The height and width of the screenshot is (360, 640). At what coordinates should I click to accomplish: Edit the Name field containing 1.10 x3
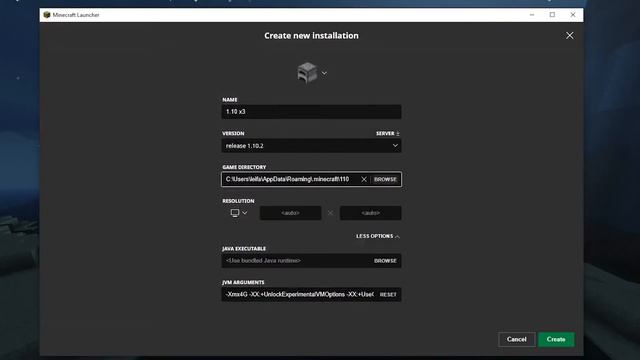tap(311, 111)
